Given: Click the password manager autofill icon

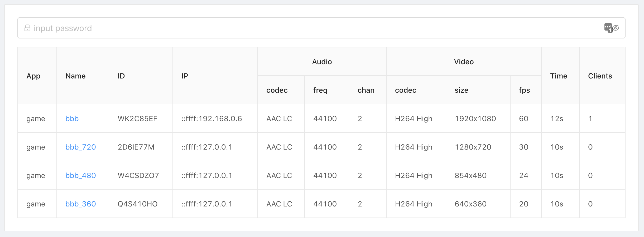Looking at the screenshot, I should point(608,28).
